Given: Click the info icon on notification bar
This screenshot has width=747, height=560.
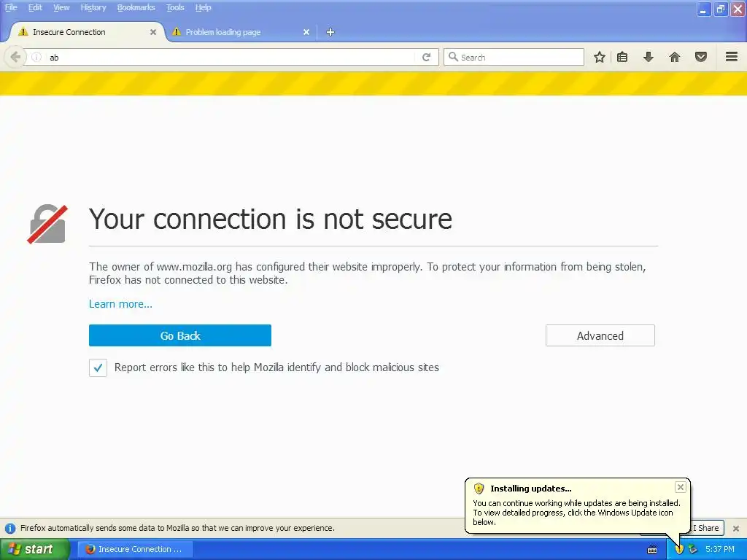Looking at the screenshot, I should pyautogui.click(x=10, y=528).
